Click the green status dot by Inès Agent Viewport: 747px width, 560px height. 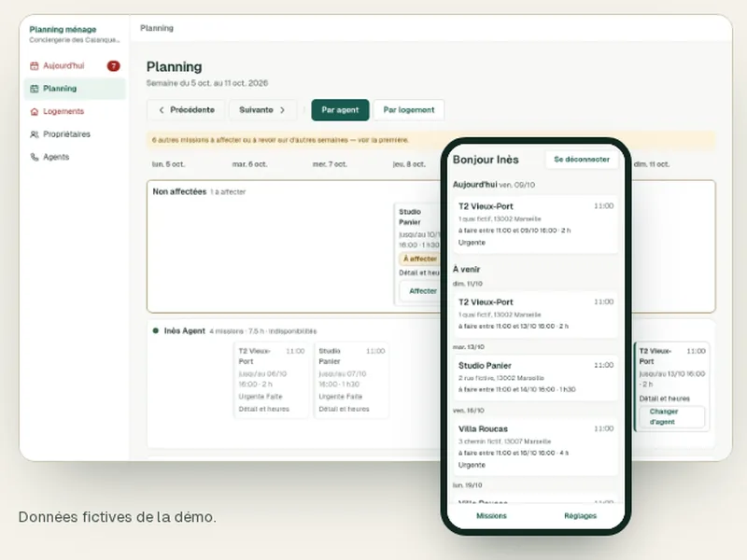point(155,330)
